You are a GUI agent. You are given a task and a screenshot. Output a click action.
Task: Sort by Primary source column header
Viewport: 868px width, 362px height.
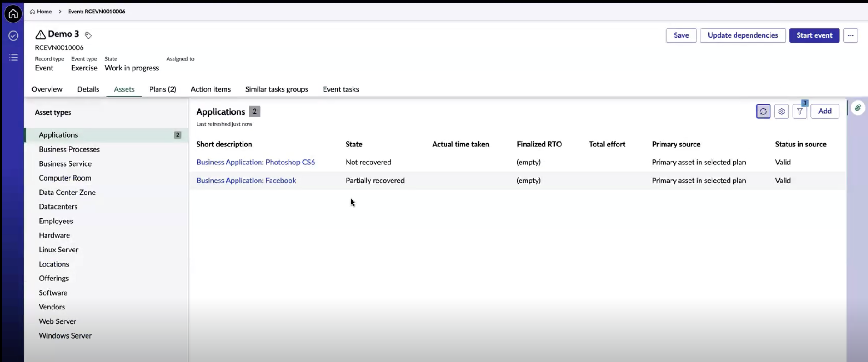coord(676,144)
